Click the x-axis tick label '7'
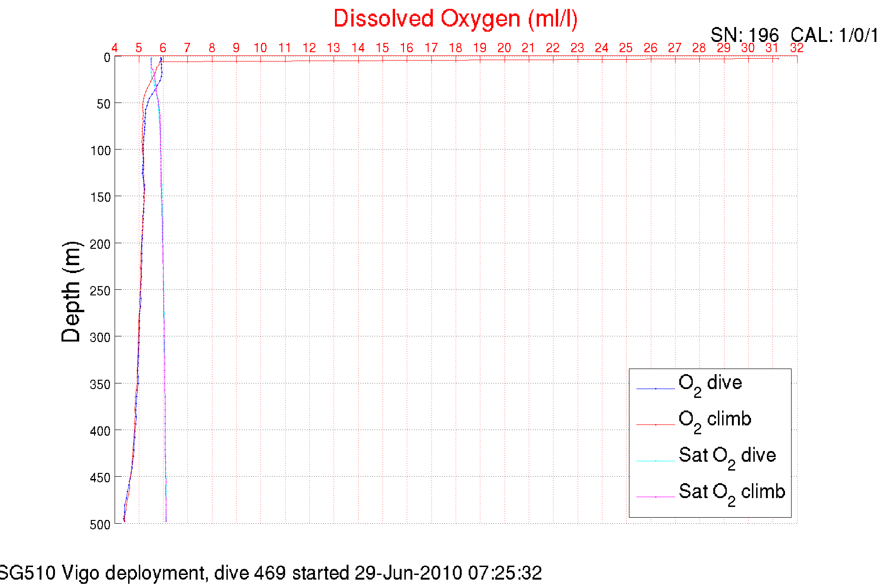Viewport: 881px width, 588px height. point(187,48)
